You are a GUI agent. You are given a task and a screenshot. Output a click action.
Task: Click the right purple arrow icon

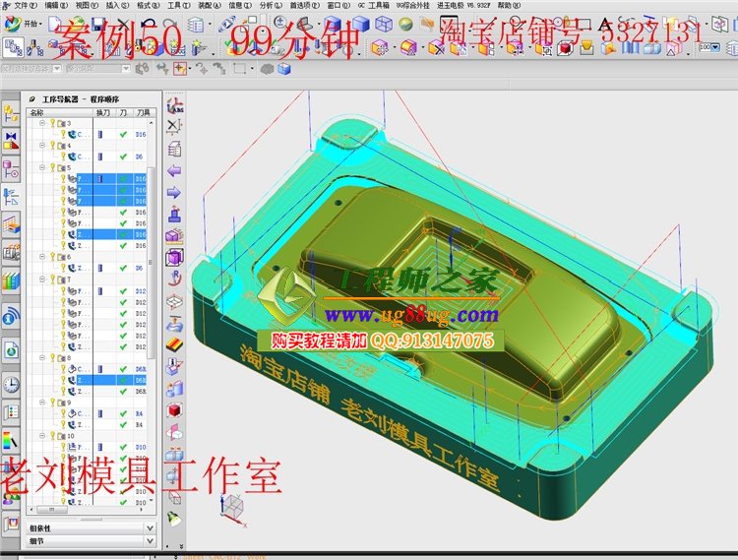coord(175,192)
